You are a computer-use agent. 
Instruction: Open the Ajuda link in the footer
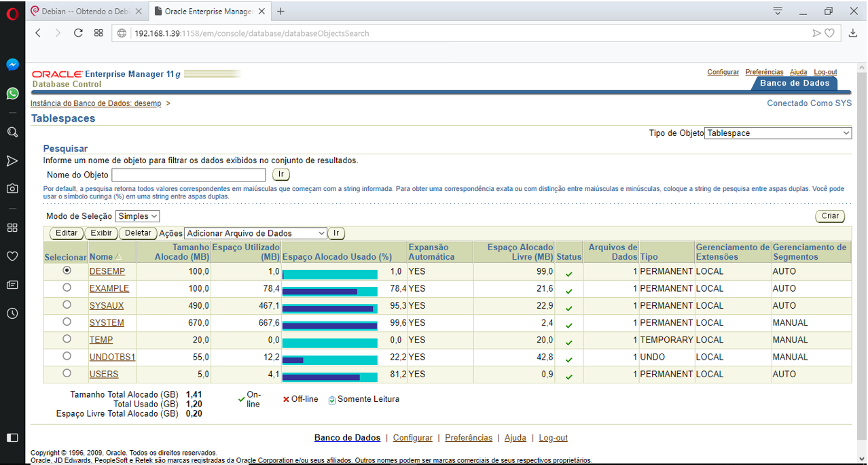[x=516, y=438]
